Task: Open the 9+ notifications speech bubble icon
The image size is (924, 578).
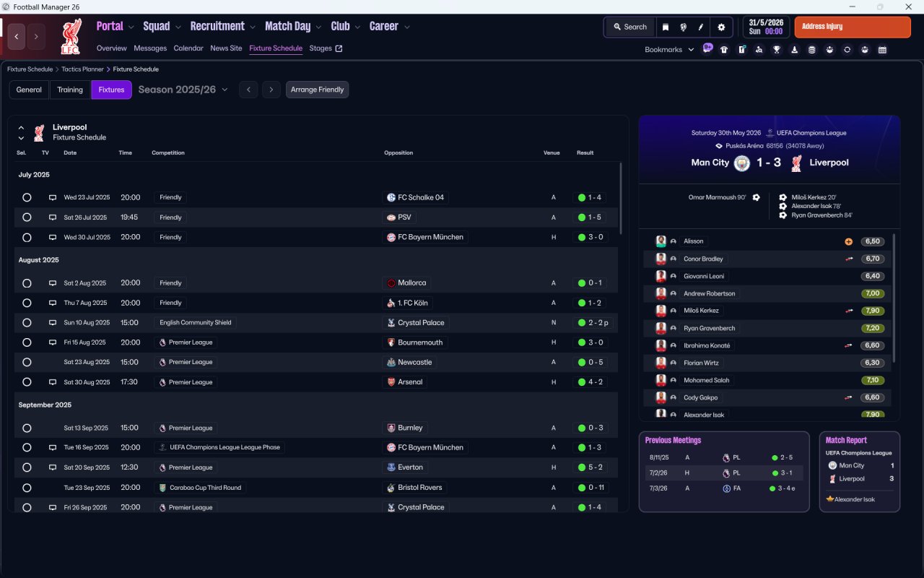Action: pyautogui.click(x=707, y=48)
